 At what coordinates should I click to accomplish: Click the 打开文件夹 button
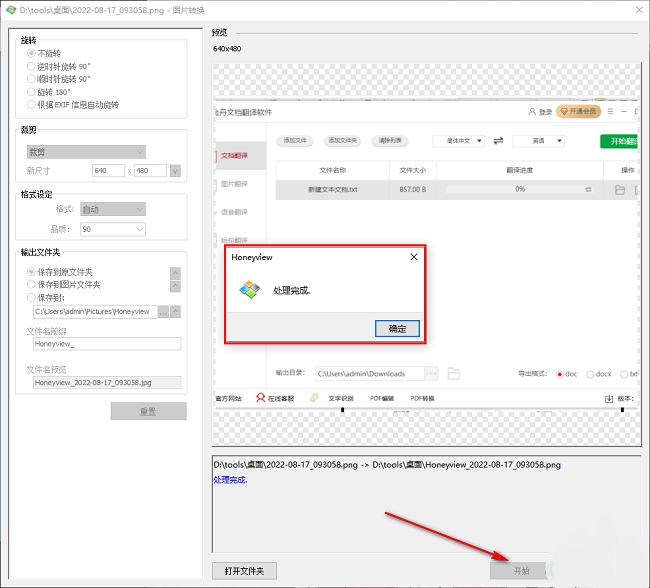244,570
